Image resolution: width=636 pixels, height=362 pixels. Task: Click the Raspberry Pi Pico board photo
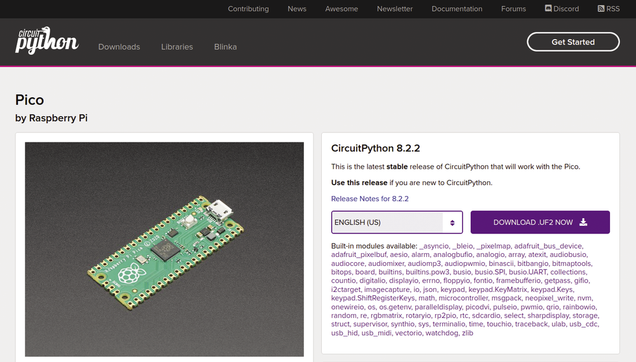pos(164,249)
